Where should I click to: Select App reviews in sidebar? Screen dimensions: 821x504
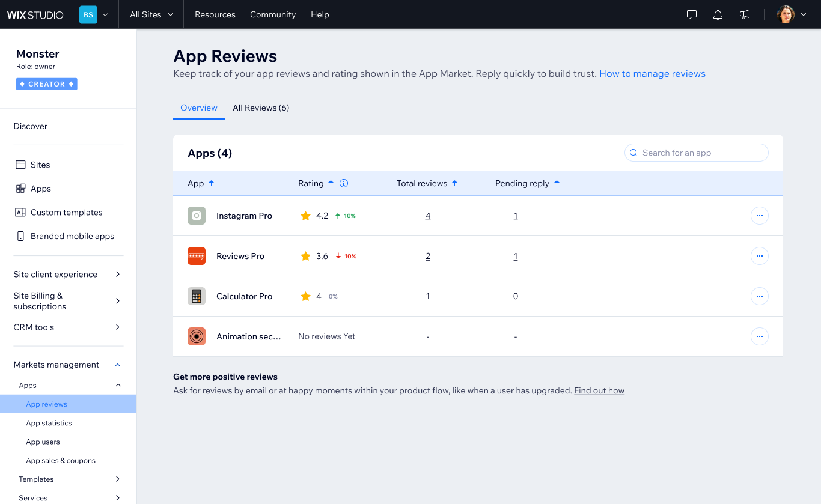click(x=68, y=404)
